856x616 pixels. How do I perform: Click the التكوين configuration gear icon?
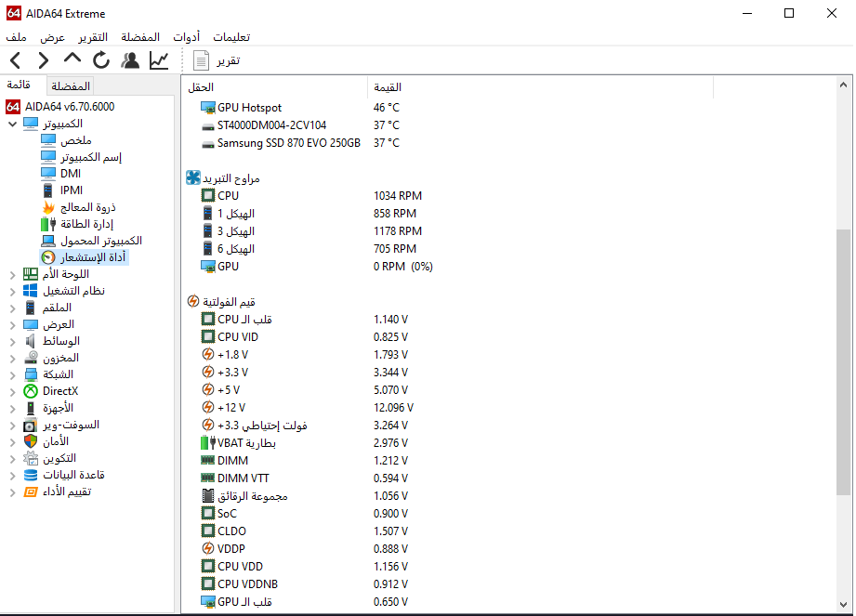coord(31,458)
